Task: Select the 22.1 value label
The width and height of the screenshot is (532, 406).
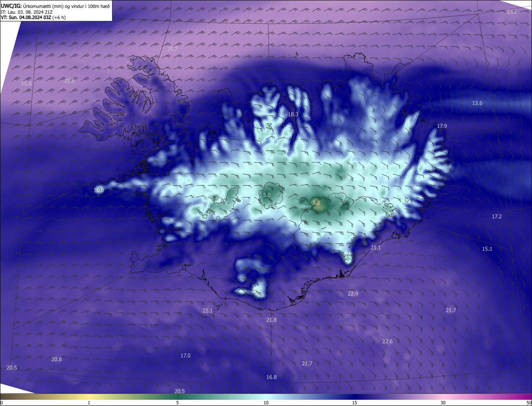Action: [x=207, y=311]
